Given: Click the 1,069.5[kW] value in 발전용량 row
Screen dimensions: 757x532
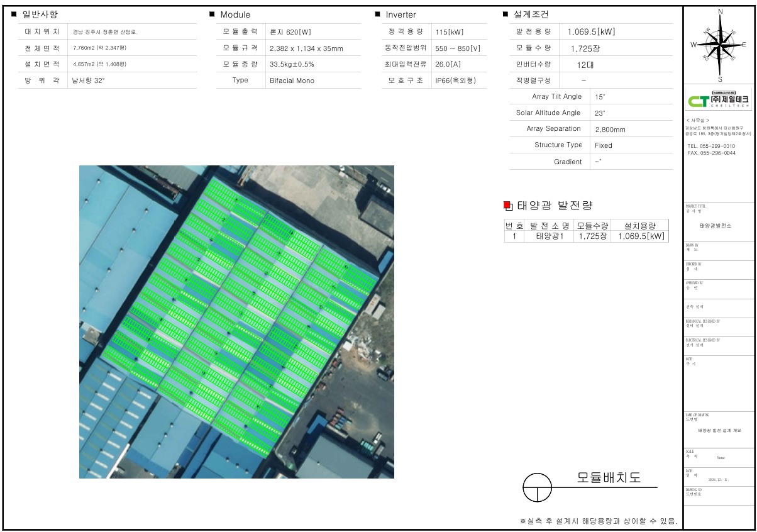Looking at the screenshot, I should 591,32.
